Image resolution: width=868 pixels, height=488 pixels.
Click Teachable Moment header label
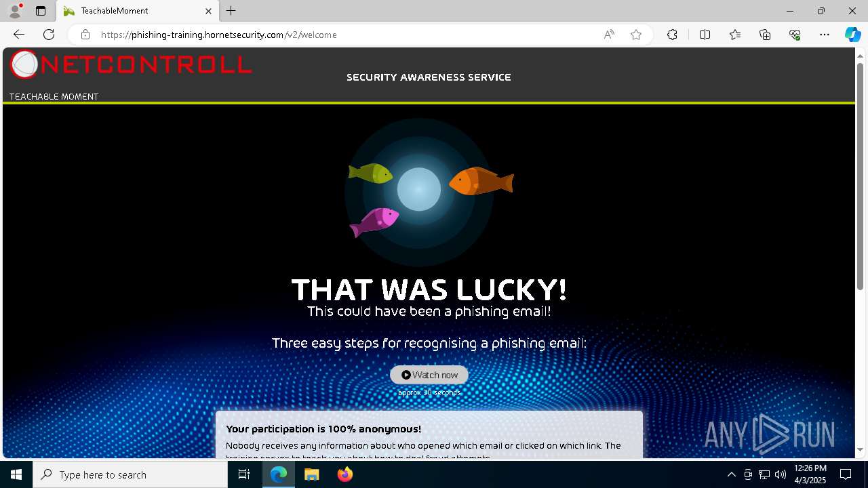(x=54, y=96)
